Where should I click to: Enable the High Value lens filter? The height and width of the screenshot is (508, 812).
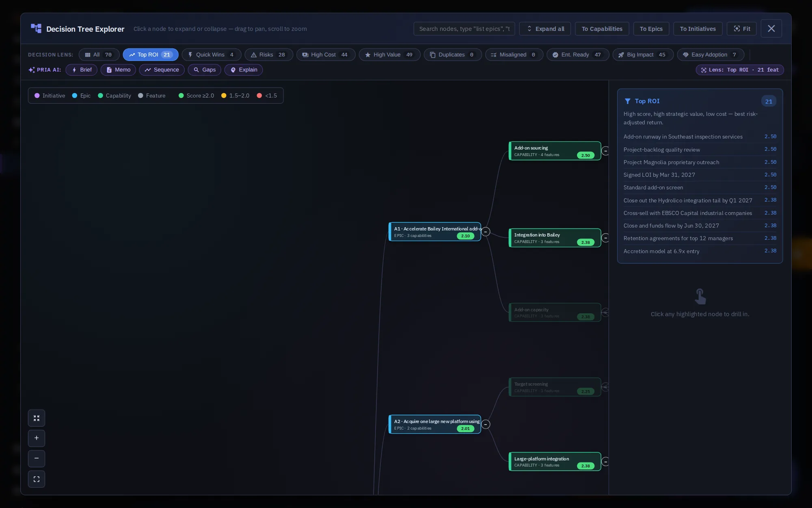[x=389, y=55]
